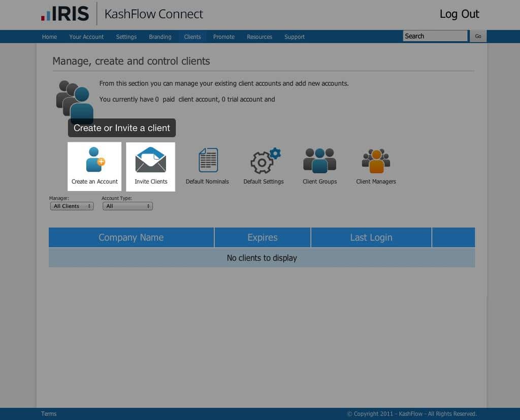Open Default Nominals document icon
This screenshot has width=520, height=420.
pyautogui.click(x=208, y=160)
